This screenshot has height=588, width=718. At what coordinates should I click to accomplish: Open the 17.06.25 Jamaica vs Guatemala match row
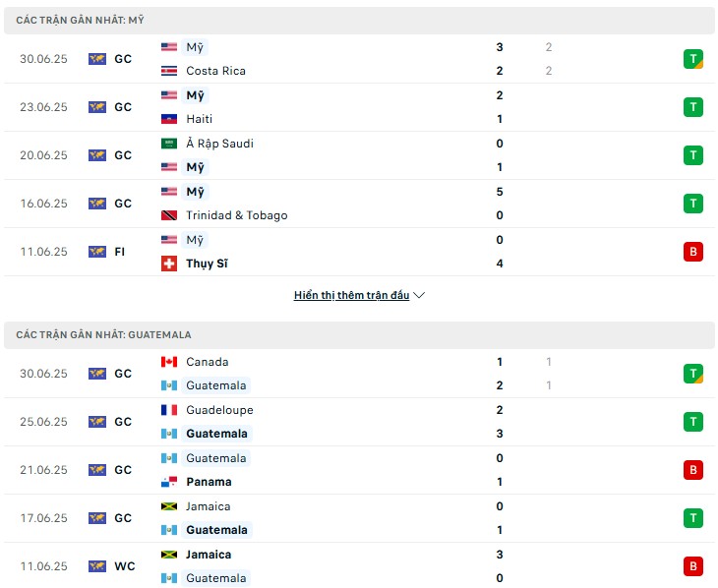pyautogui.click(x=359, y=518)
